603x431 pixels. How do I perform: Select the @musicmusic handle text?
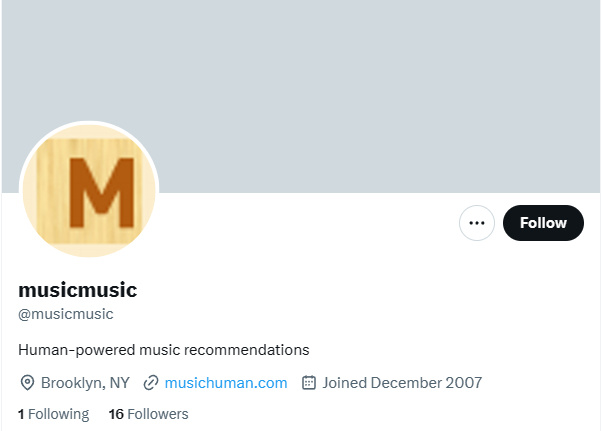[x=66, y=314]
